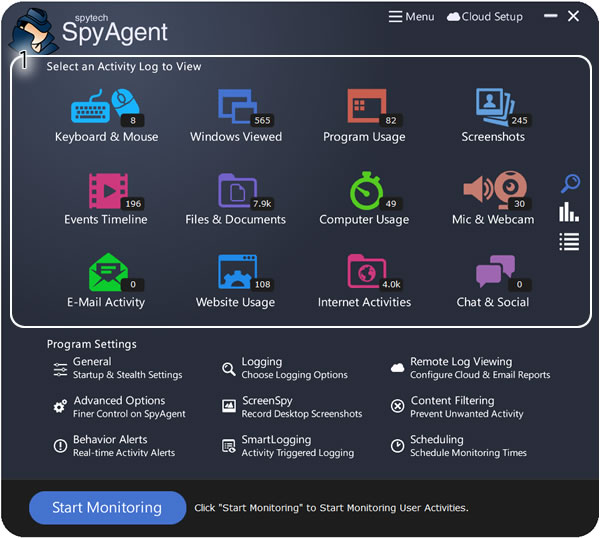Click the 7.9k count badge on Files & Documents

(x=262, y=204)
